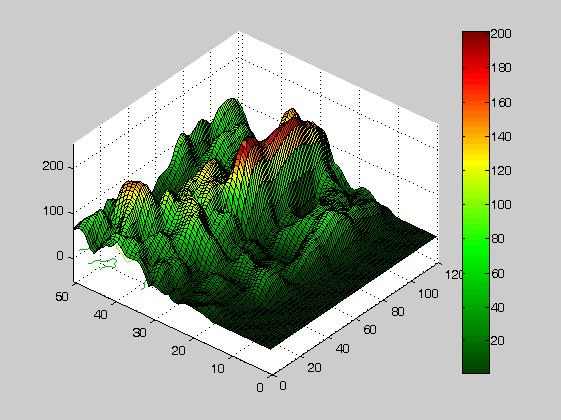
Task: Click the 200 label on the colorbar
Action: click(501, 34)
